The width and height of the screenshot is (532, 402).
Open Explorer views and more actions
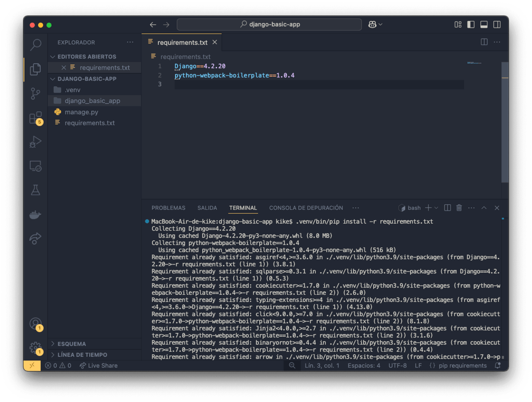[x=130, y=42]
